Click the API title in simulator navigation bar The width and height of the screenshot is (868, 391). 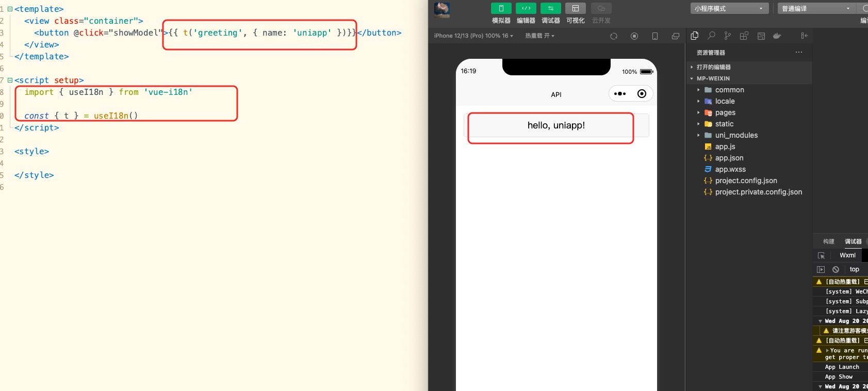point(556,94)
